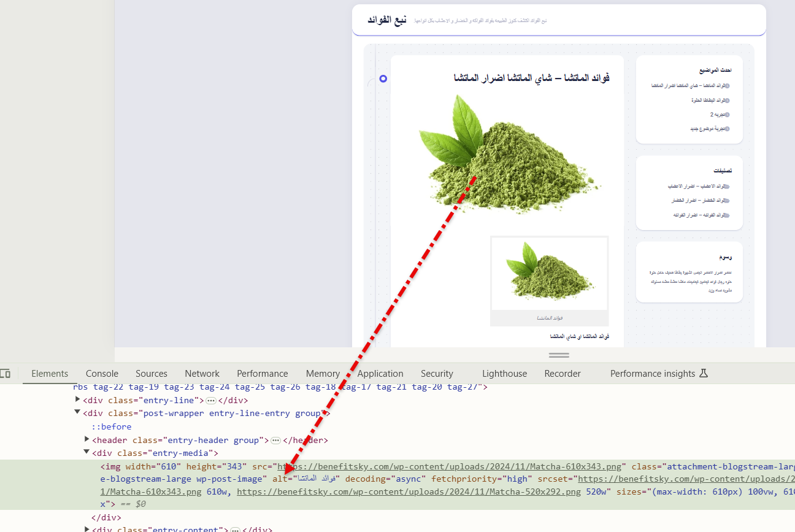Viewport: 795px width, 532px height.
Task: Toggle the device toolbar icon in DevTools
Action: (6, 374)
